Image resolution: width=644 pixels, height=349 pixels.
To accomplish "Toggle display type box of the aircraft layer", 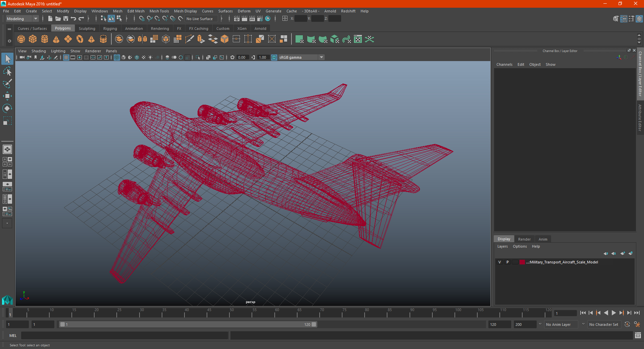I will [515, 262].
